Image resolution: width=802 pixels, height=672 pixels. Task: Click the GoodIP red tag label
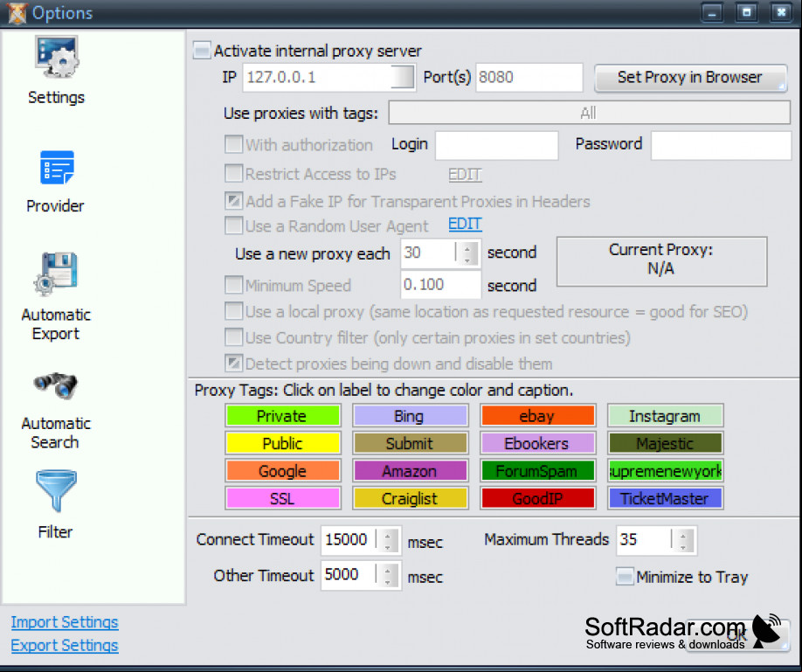537,498
